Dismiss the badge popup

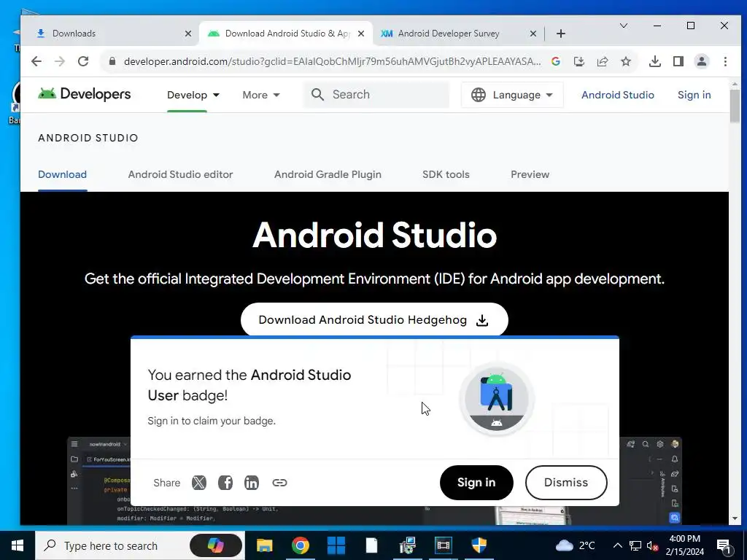coord(566,483)
